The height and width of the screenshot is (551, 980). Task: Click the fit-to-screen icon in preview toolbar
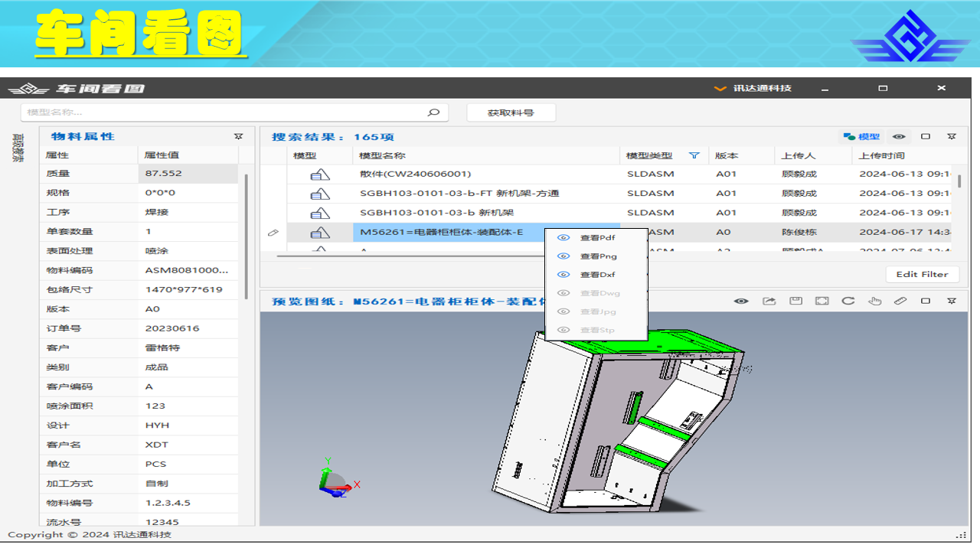click(822, 301)
